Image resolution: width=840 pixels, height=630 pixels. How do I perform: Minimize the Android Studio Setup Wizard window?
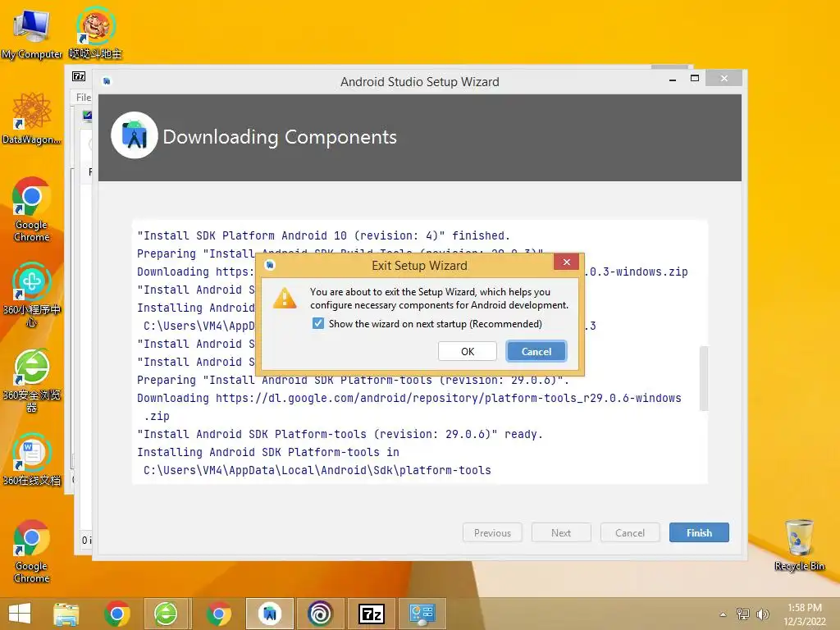[x=673, y=79]
